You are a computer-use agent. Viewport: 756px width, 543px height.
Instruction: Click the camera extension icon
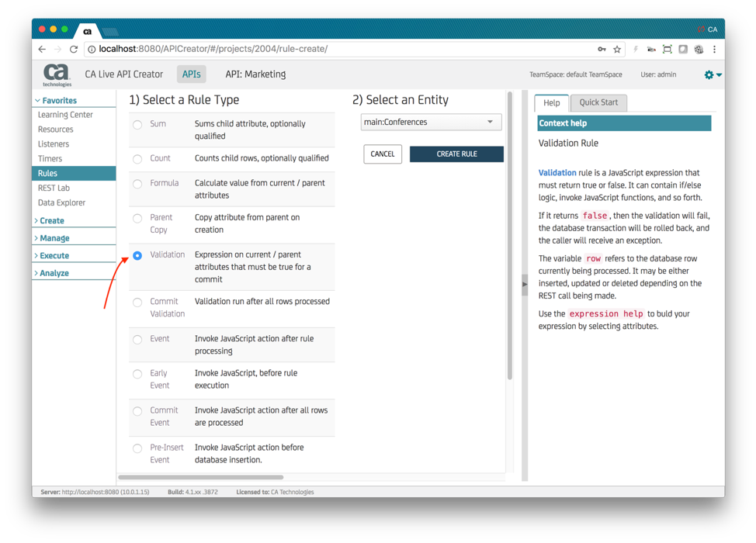[x=651, y=49]
